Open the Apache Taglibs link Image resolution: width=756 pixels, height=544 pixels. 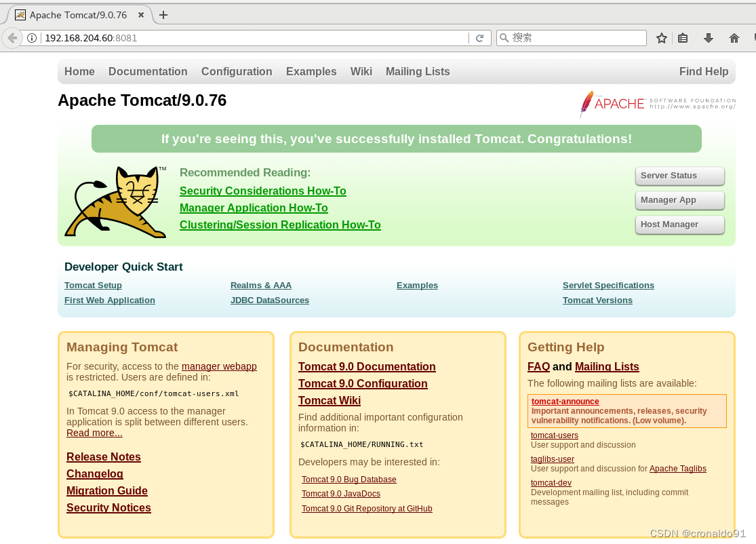[x=678, y=468]
